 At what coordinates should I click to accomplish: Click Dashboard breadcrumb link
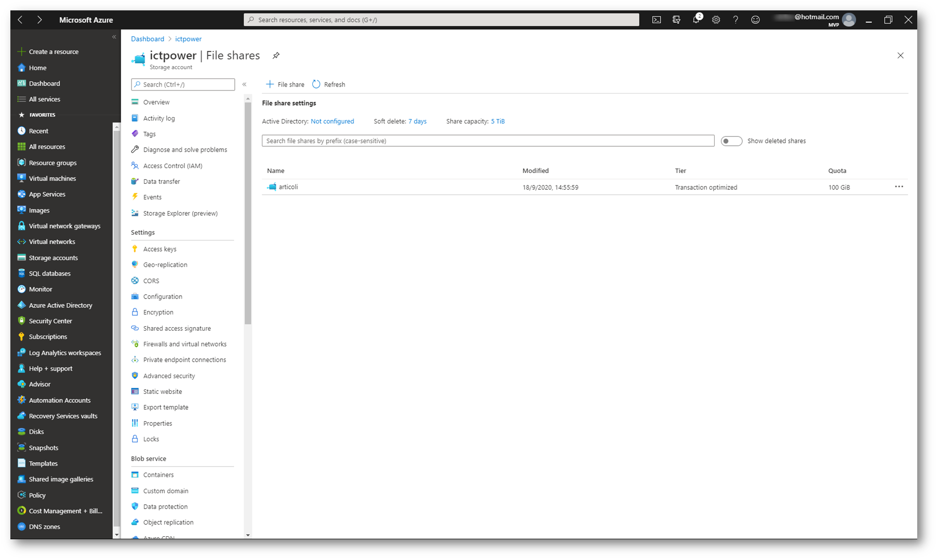tap(147, 39)
